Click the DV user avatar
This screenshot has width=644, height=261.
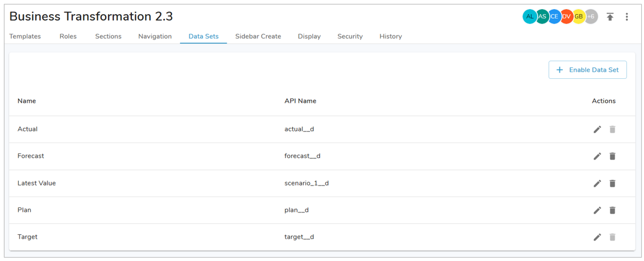pos(566,17)
